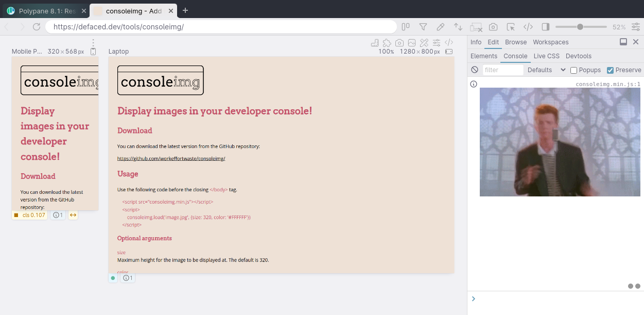
Task: Open the Live CSS tab
Action: click(x=547, y=56)
